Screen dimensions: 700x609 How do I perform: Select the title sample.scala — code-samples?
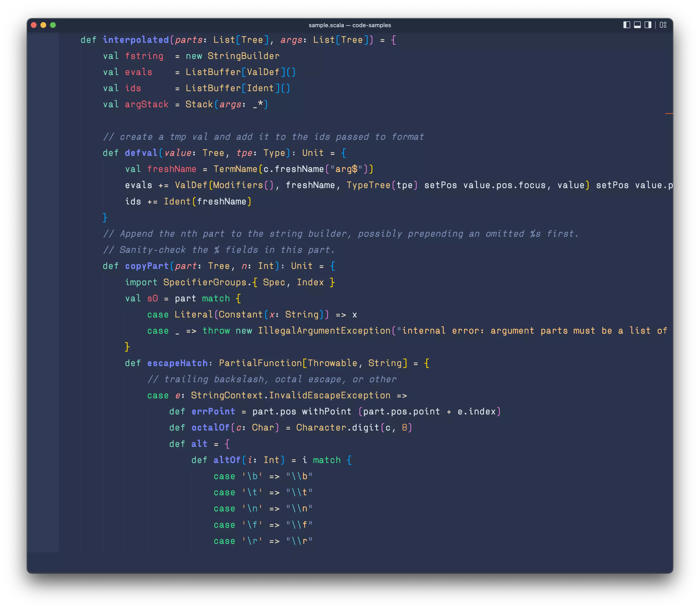[350, 25]
